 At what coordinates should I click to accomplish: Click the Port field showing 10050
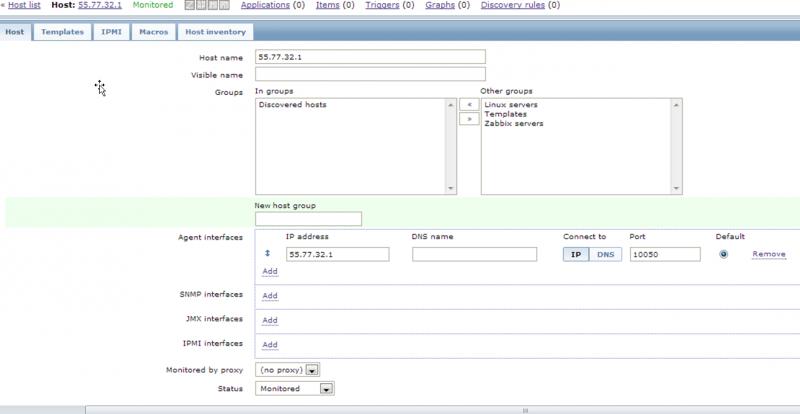tap(665, 254)
